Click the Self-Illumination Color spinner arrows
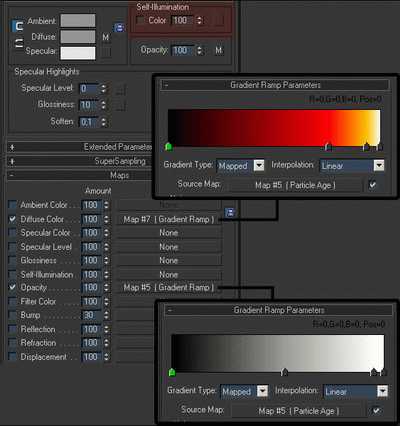The width and height of the screenshot is (400, 426). pos(199,20)
